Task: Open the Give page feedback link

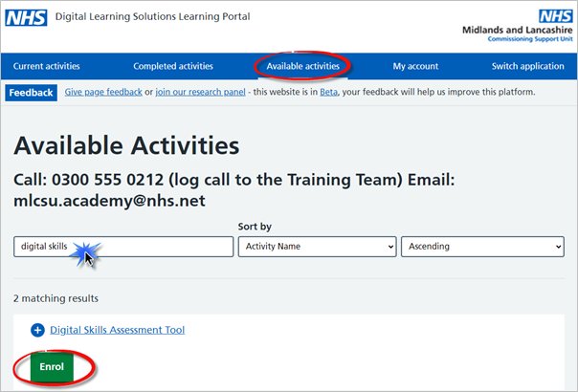Action: 103,92
